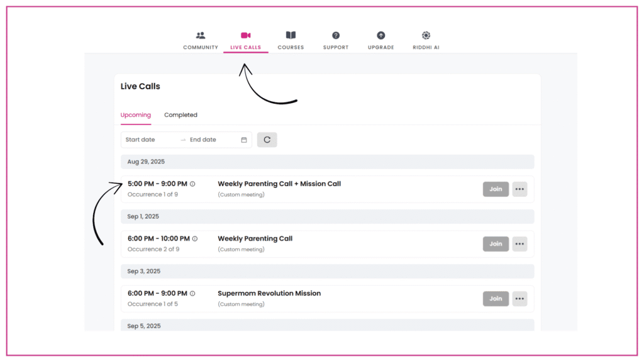Open the calendar icon in date picker
Screen dimensions: 644x362
[x=244, y=140]
